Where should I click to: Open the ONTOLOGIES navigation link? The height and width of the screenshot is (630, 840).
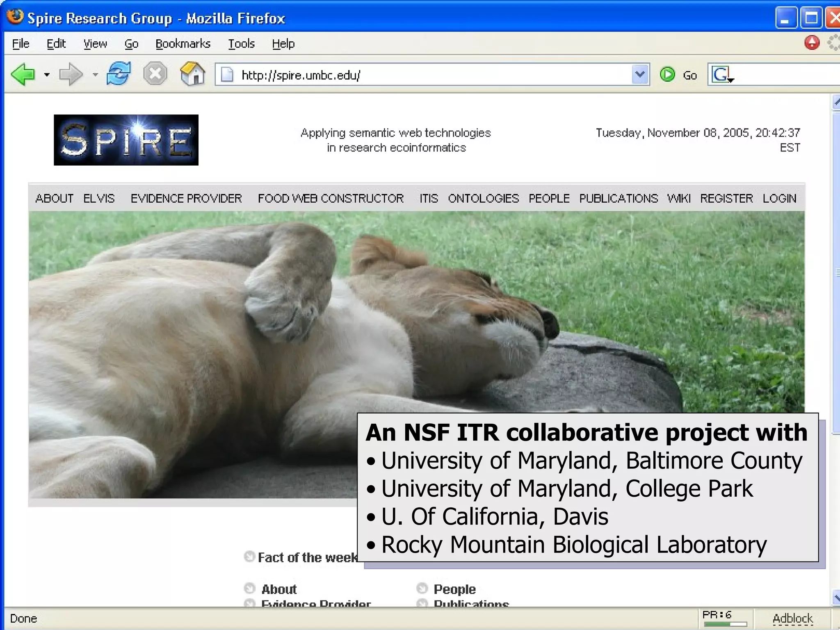coord(483,199)
